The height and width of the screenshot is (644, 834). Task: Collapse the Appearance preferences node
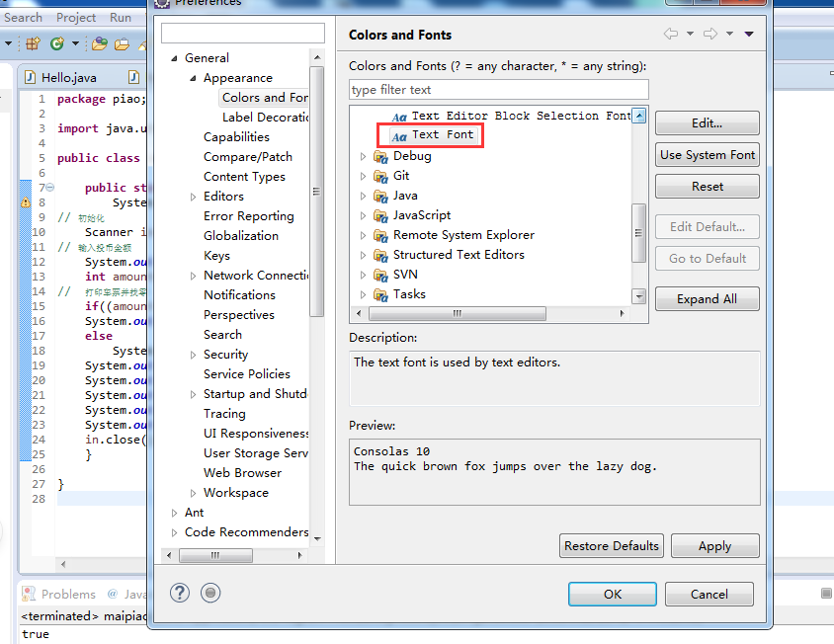point(193,78)
